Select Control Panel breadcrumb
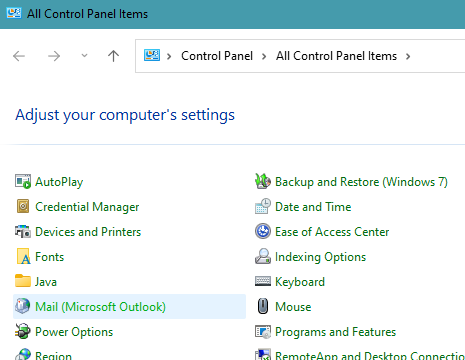Screen dimensions: 465x360 (x=217, y=56)
